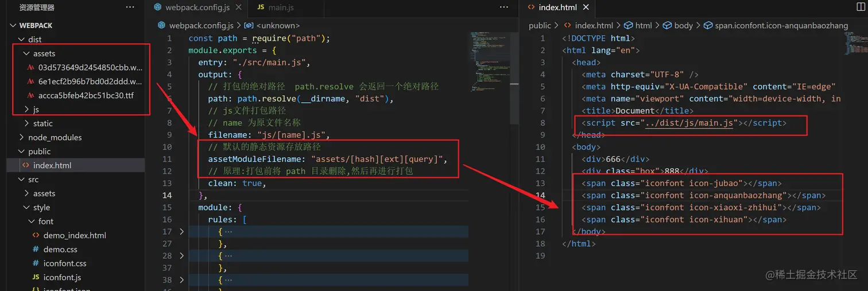Click the HTML icon on index.html tab
Image resolution: width=868 pixels, height=291 pixels.
tap(530, 7)
